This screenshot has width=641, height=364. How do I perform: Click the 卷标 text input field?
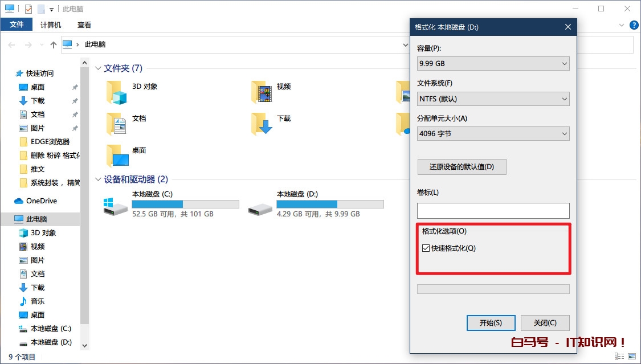[493, 211]
